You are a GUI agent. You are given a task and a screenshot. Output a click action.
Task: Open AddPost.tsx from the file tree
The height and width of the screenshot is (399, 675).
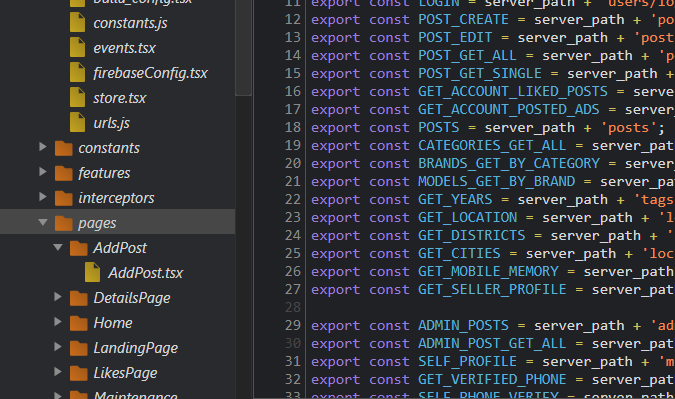[x=146, y=273]
